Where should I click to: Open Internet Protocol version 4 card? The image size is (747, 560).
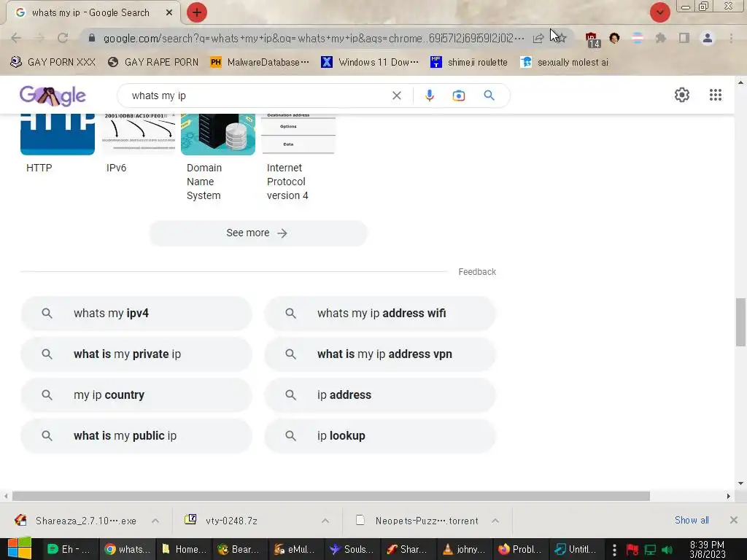tap(298, 157)
